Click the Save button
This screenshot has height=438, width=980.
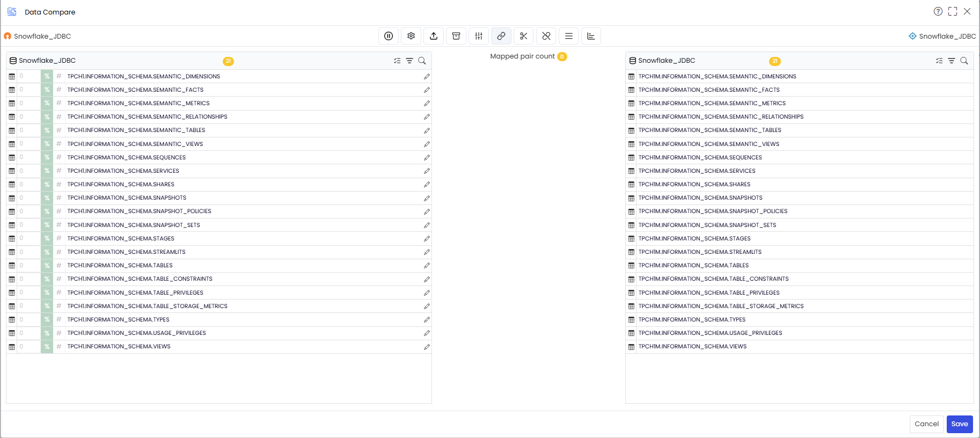point(960,424)
